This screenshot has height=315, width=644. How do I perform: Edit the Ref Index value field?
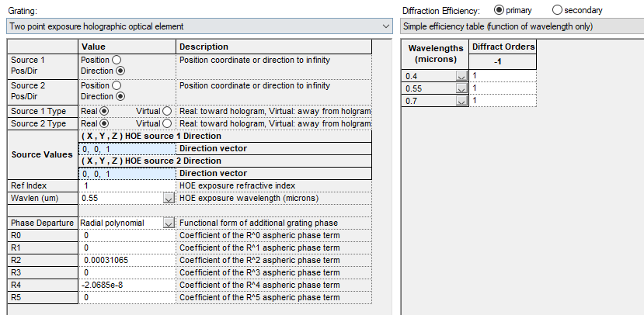pos(127,186)
